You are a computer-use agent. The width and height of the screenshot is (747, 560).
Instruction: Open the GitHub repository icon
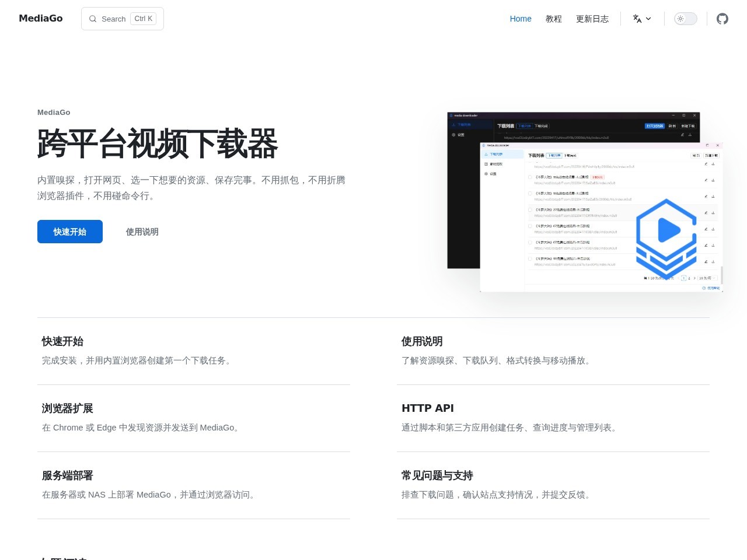722,19
